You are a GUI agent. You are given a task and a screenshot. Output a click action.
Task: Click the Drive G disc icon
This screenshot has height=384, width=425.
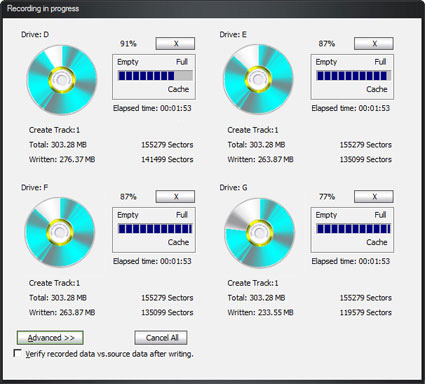click(260, 233)
